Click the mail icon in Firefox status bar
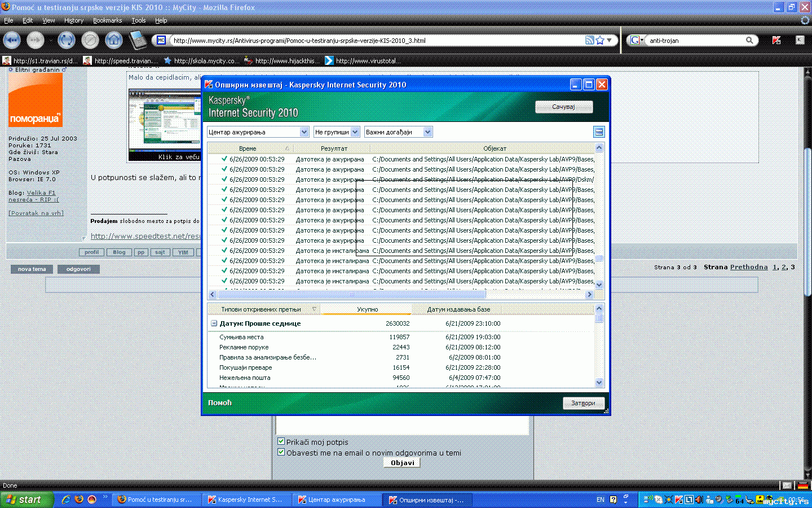 [x=787, y=485]
